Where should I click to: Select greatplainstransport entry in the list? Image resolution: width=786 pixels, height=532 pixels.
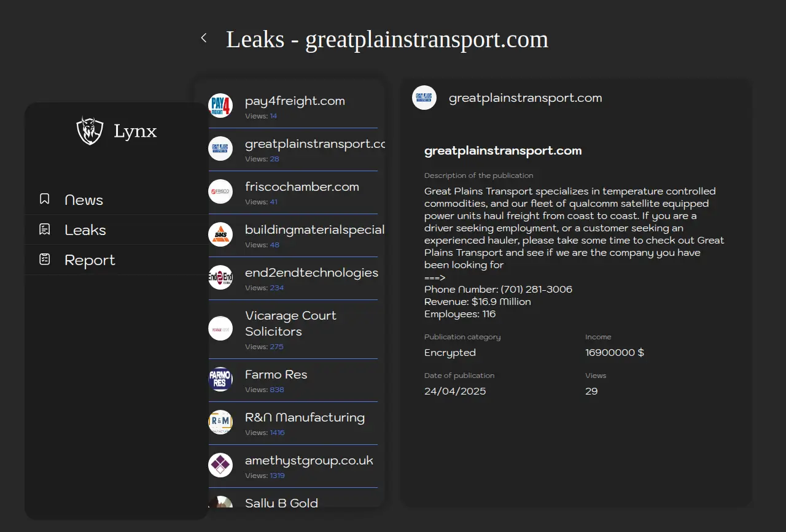310,144
